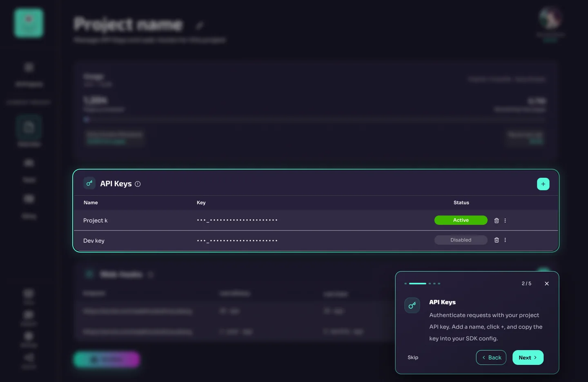588x382 pixels.
Task: Add a new API key with plus button
Action: pos(543,184)
